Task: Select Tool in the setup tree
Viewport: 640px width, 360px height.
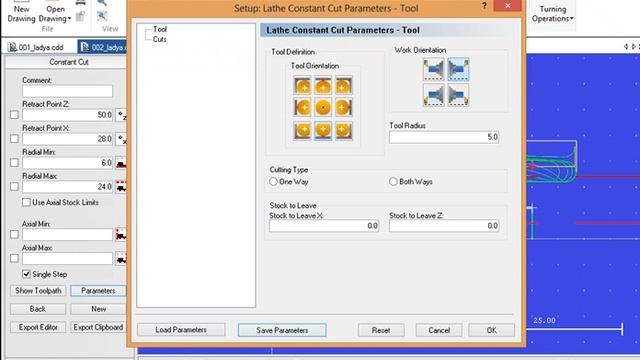Action: pyautogui.click(x=160, y=29)
